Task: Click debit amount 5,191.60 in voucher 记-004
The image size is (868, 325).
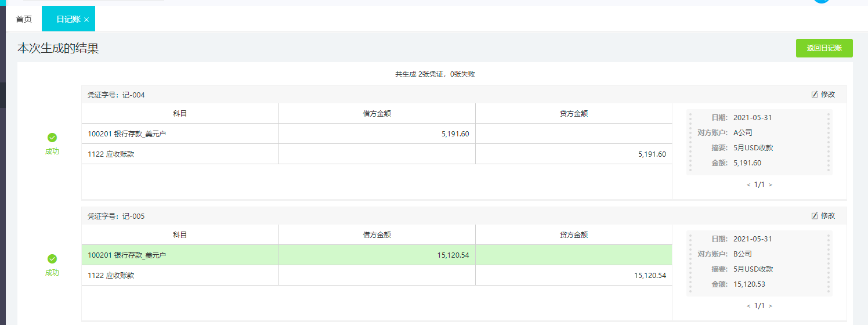Action: [x=455, y=134]
